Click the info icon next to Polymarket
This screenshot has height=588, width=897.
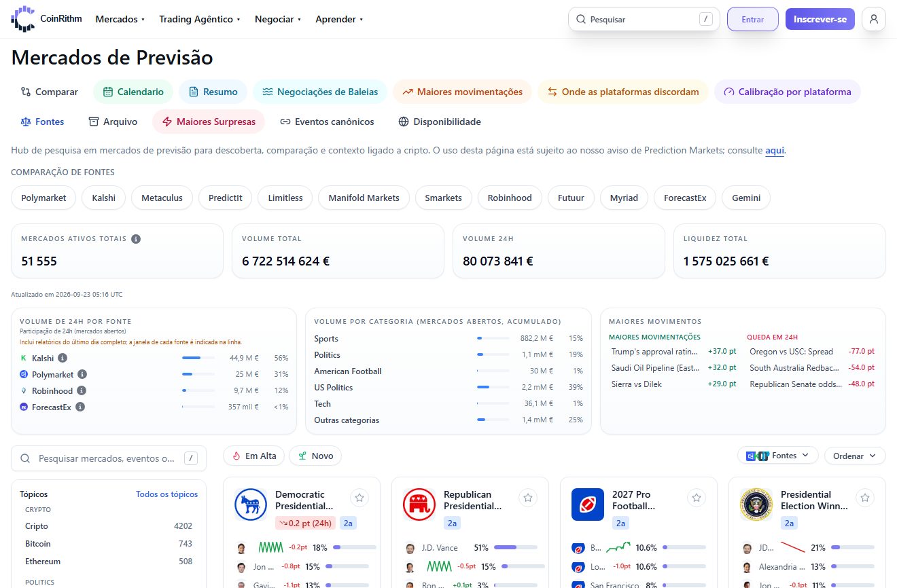[x=82, y=374]
